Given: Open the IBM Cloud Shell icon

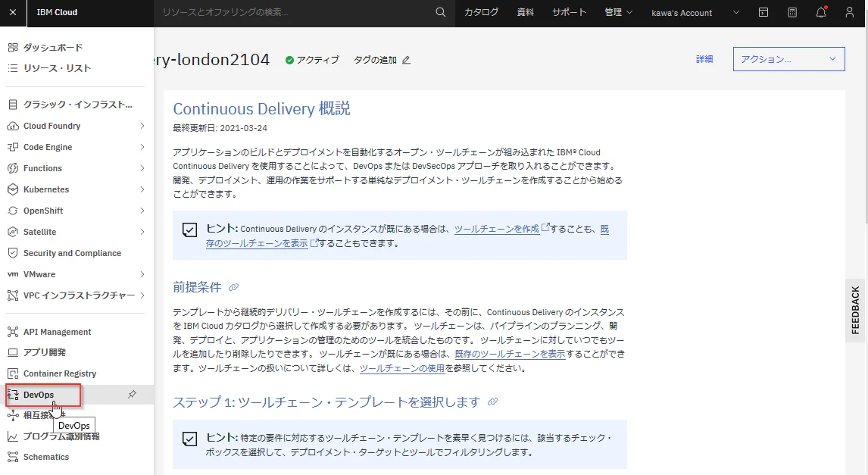Looking at the screenshot, I should [763, 12].
